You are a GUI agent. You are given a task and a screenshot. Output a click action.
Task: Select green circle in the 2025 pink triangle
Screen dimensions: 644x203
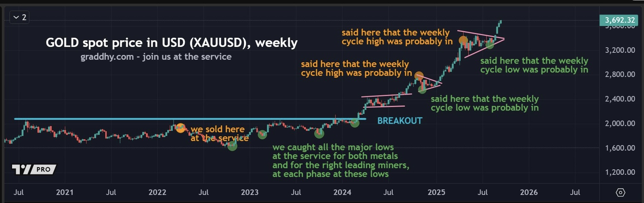(490, 45)
